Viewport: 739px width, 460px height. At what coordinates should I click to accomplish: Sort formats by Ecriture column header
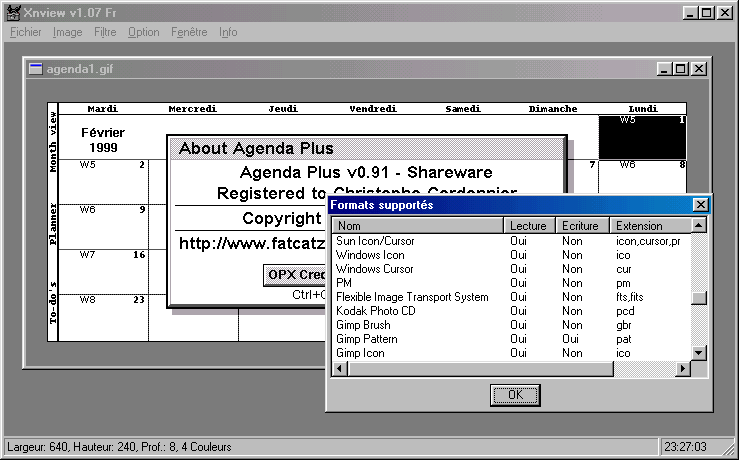coord(583,225)
